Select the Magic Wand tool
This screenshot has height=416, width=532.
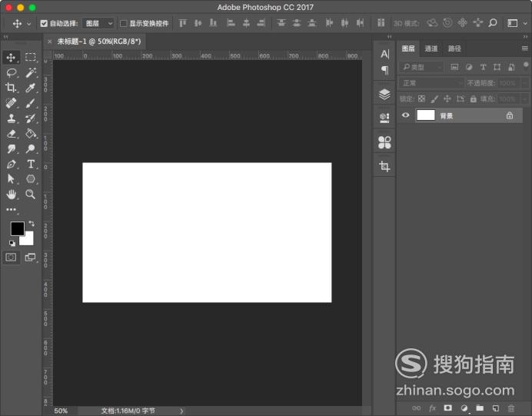[x=31, y=72]
